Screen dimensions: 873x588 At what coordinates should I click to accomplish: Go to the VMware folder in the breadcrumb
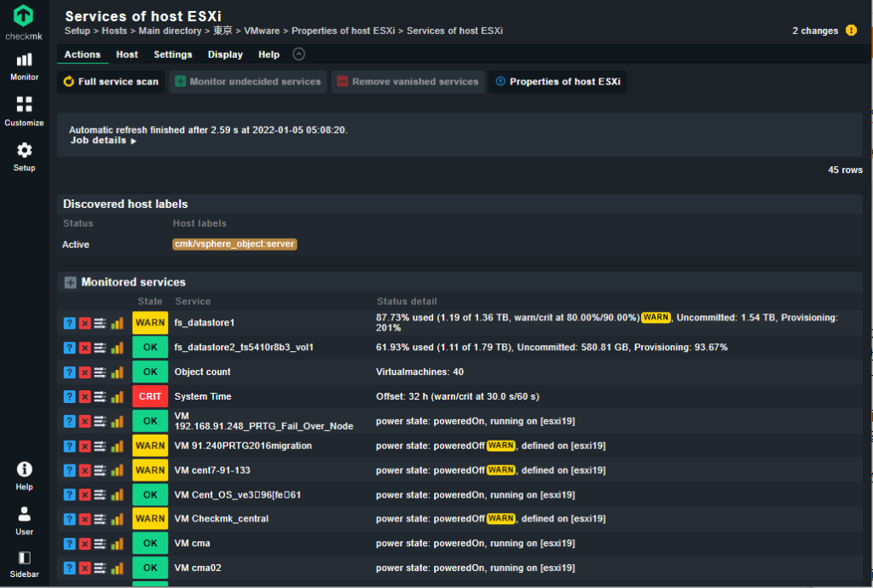tap(262, 31)
